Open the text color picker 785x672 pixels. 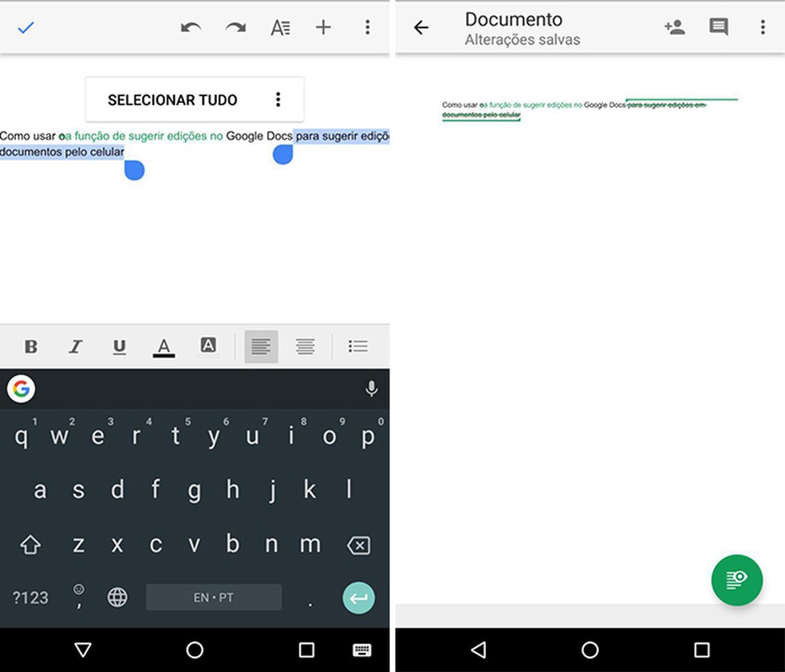click(164, 346)
